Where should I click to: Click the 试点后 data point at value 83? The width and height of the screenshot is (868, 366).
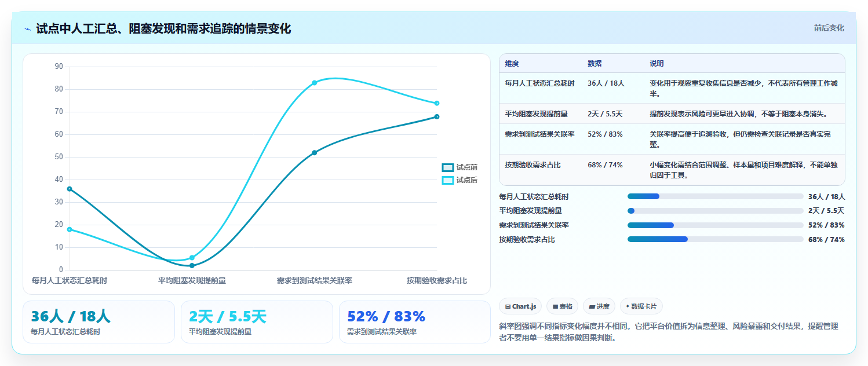click(x=315, y=83)
